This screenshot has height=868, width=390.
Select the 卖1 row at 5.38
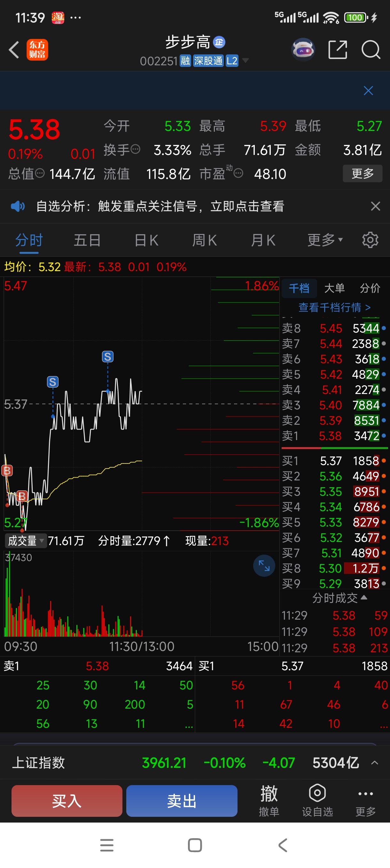point(334,436)
